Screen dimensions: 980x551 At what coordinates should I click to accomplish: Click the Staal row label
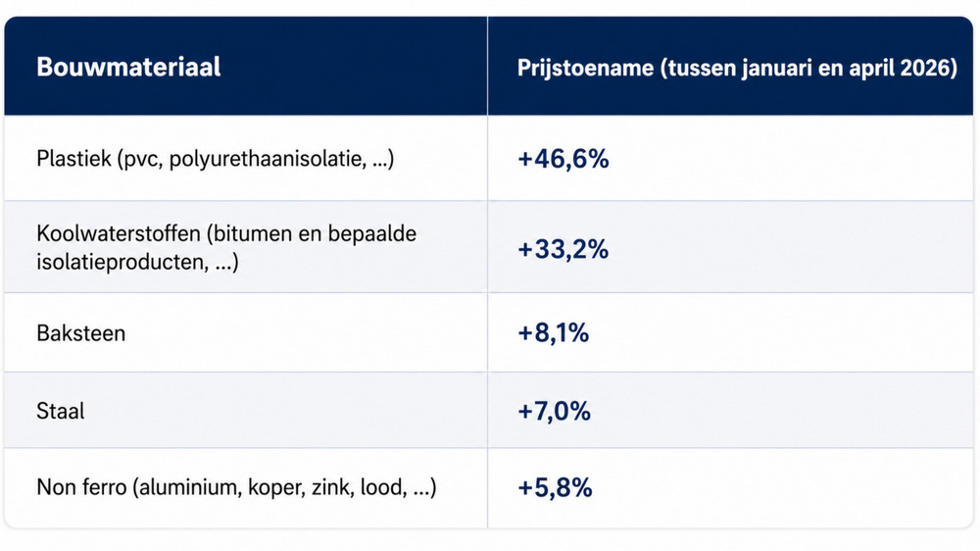60,411
